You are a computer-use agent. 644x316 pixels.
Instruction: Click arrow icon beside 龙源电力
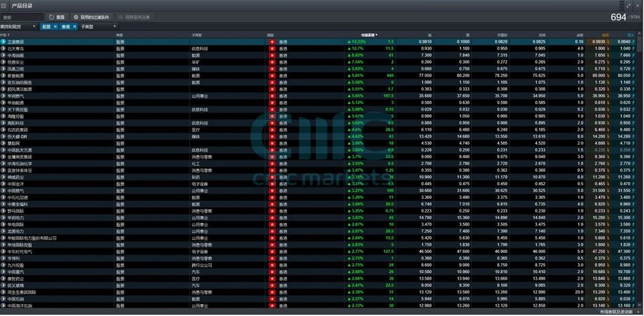[3, 231]
